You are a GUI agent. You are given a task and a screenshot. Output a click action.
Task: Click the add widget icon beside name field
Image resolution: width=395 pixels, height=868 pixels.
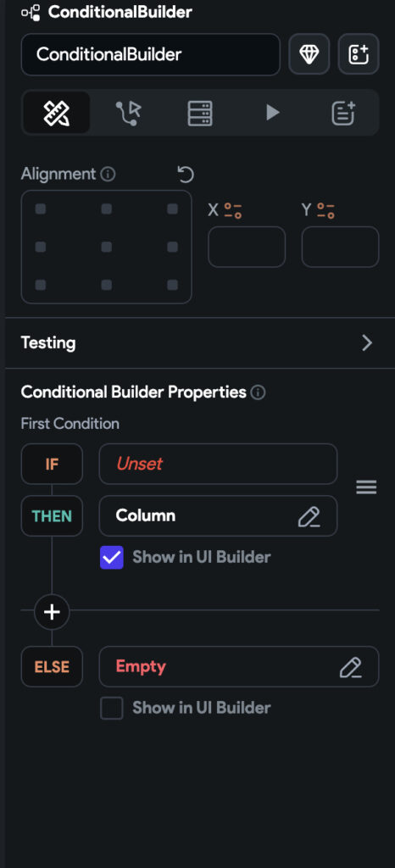[x=359, y=54]
